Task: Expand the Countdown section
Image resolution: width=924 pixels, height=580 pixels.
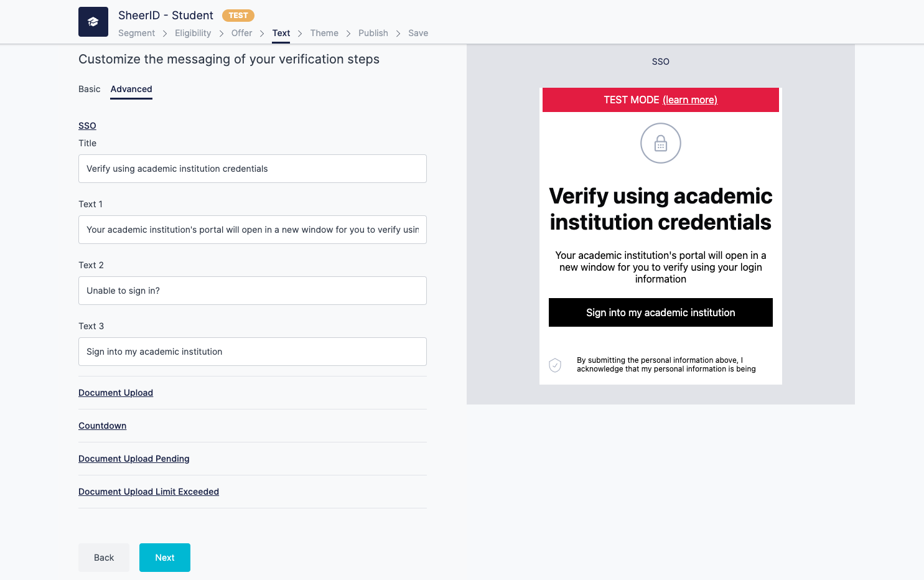Action: 102,426
